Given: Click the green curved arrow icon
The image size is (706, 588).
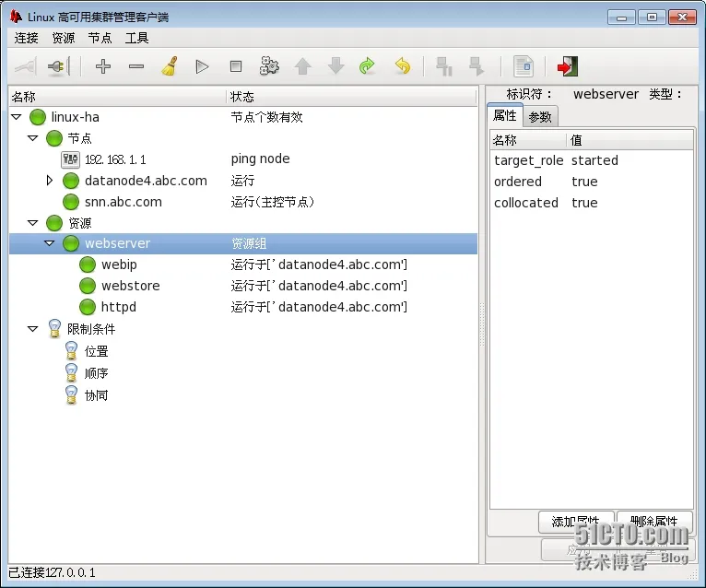Looking at the screenshot, I should (x=368, y=66).
